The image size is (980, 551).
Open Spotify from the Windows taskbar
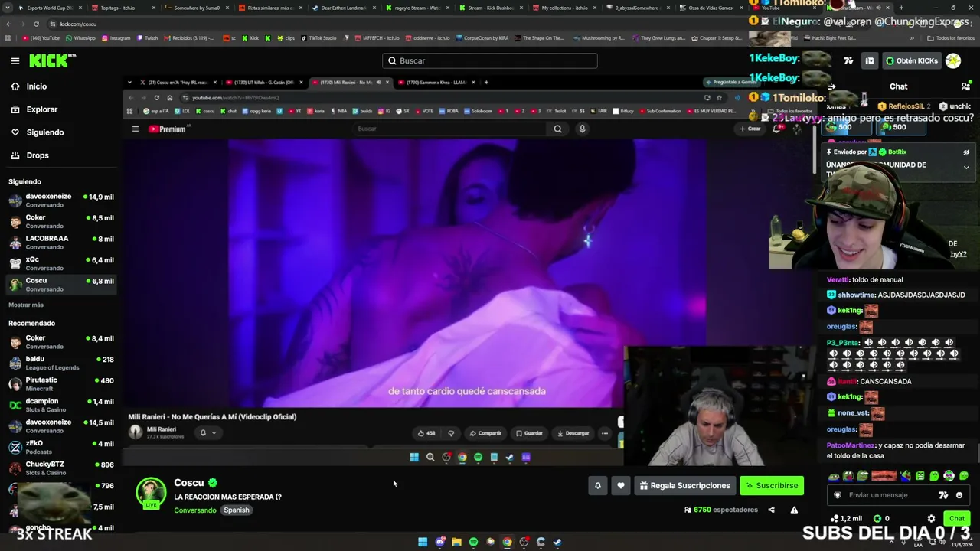[x=473, y=542]
